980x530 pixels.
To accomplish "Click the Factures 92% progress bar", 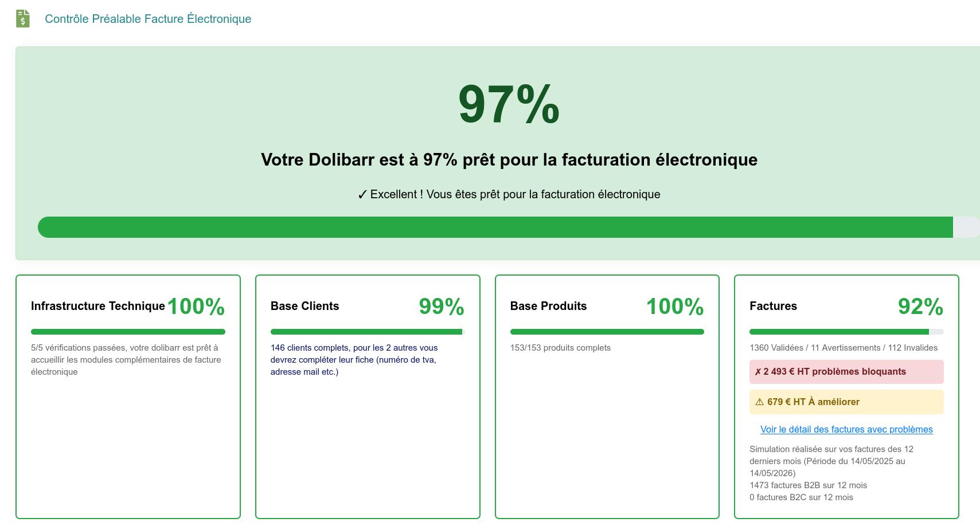I will [846, 332].
